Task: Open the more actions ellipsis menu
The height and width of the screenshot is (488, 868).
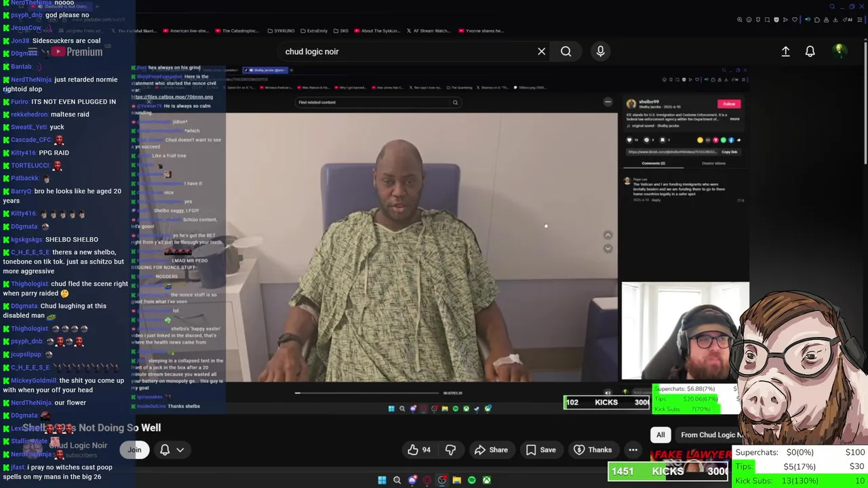Action: [633, 450]
